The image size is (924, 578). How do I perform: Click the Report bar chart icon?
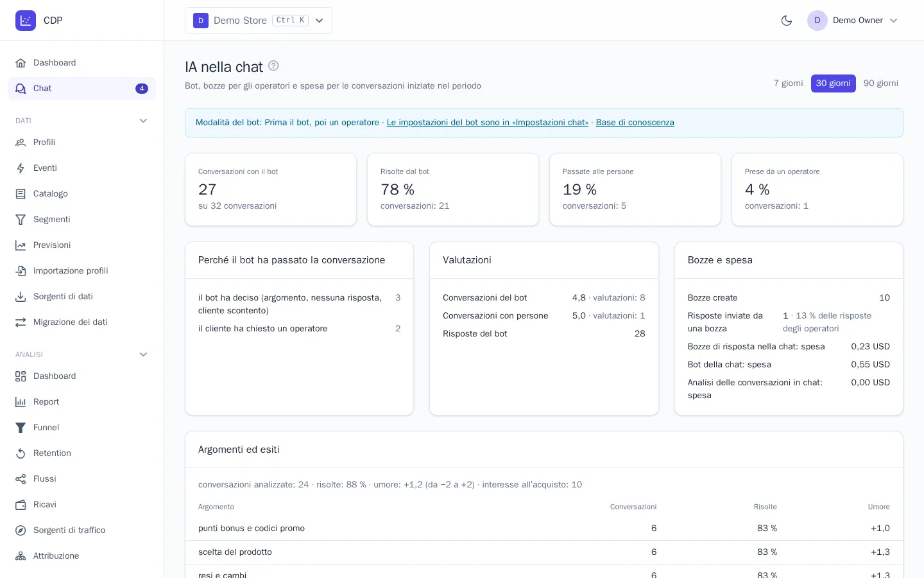21,402
